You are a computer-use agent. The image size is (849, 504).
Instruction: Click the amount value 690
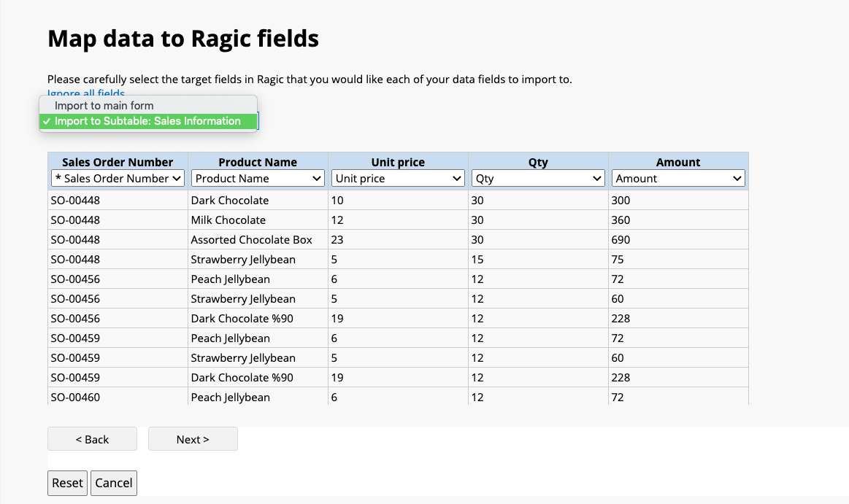coord(621,239)
